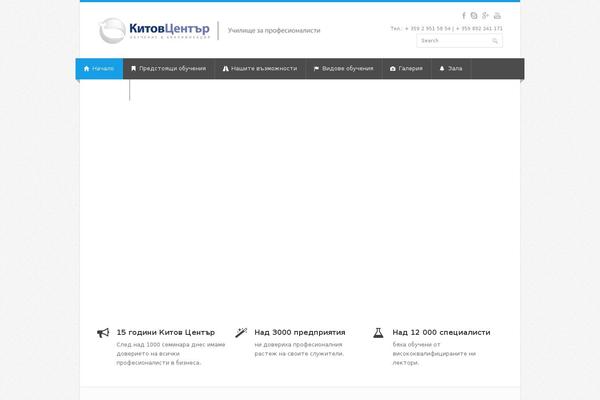The image size is (600, 400).
Task: Click heading Над 3000 предприятия
Action: [300, 333]
